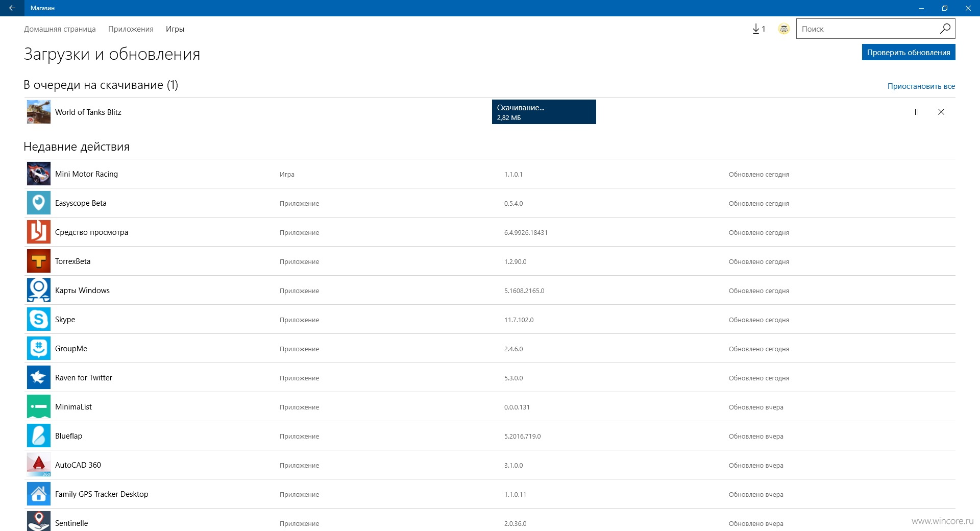Open the GroupMe app icon
980x531 pixels.
pyautogui.click(x=39, y=348)
